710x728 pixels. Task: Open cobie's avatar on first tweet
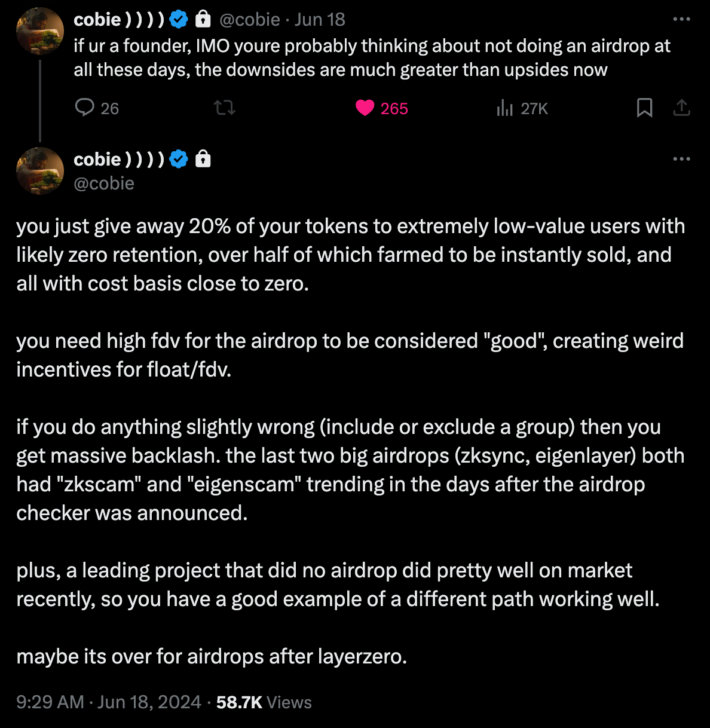(x=40, y=31)
